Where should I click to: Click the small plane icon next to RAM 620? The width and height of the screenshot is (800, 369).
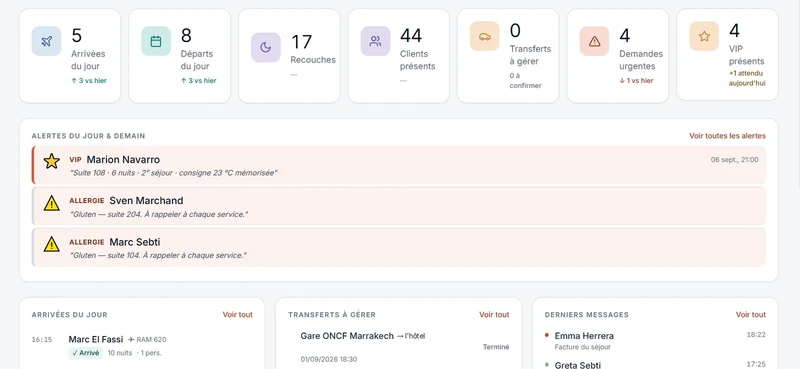132,339
